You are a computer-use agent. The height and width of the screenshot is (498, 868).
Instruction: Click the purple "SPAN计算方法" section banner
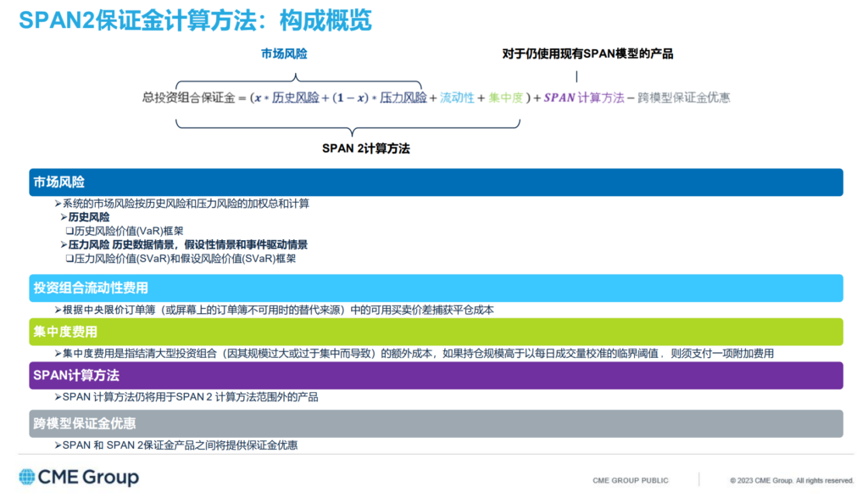point(437,376)
